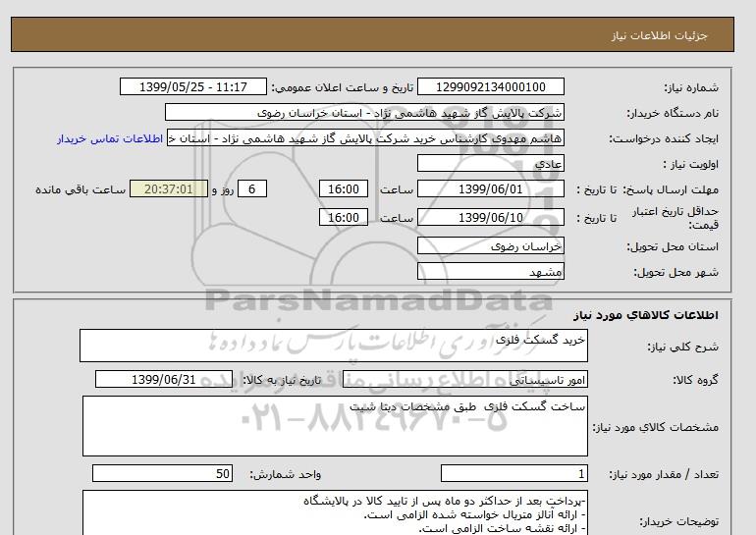Click the quantity field showing 1
The height and width of the screenshot is (535, 756).
[513, 474]
